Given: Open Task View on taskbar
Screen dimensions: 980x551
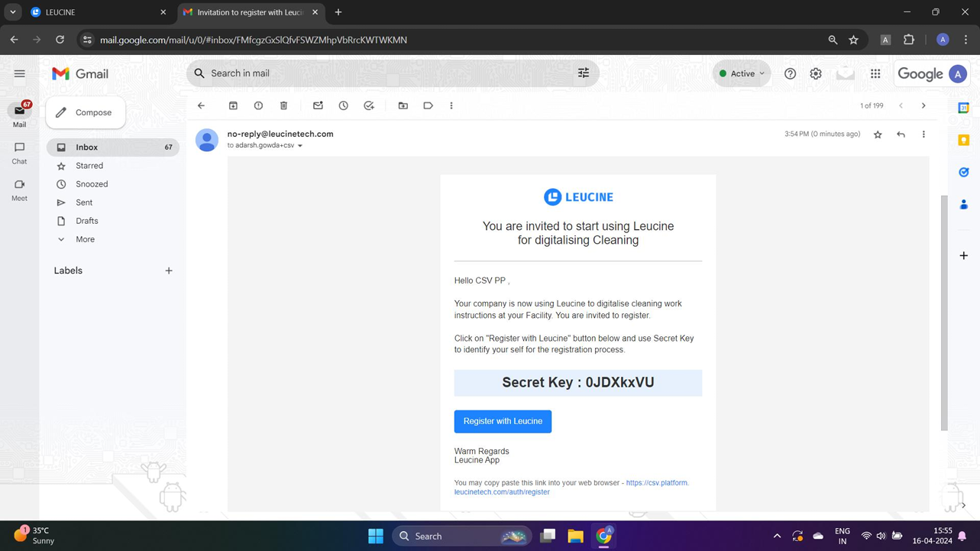Looking at the screenshot, I should click(548, 536).
